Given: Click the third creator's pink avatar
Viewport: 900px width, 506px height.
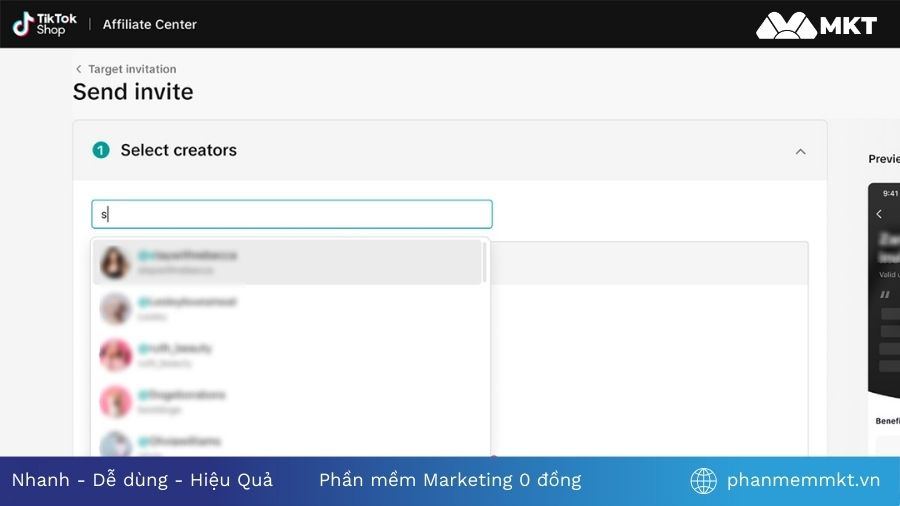Looking at the screenshot, I should [x=116, y=355].
